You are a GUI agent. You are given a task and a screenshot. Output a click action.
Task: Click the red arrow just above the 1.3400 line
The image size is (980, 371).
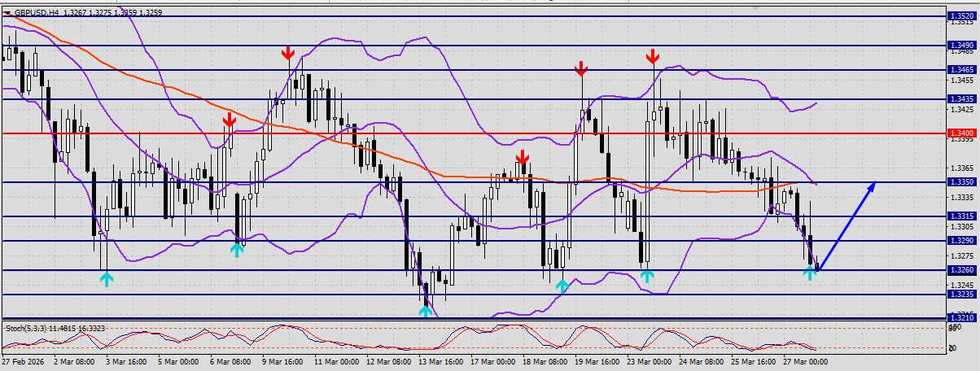point(230,120)
